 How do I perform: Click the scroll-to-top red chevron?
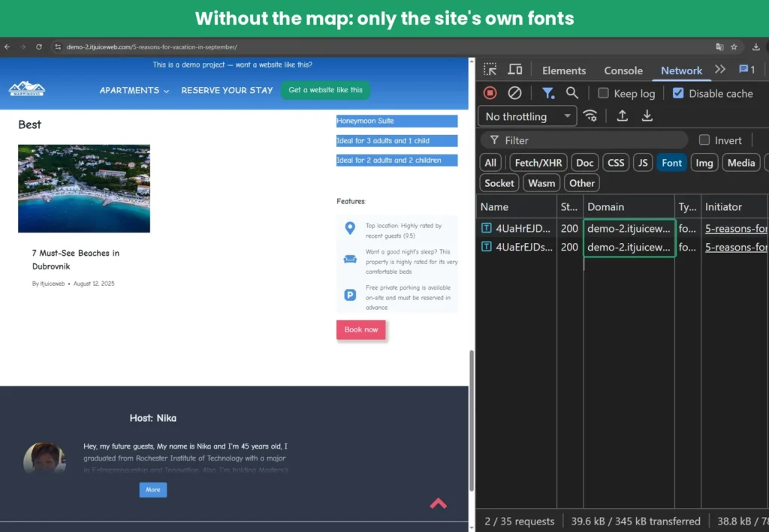click(439, 503)
